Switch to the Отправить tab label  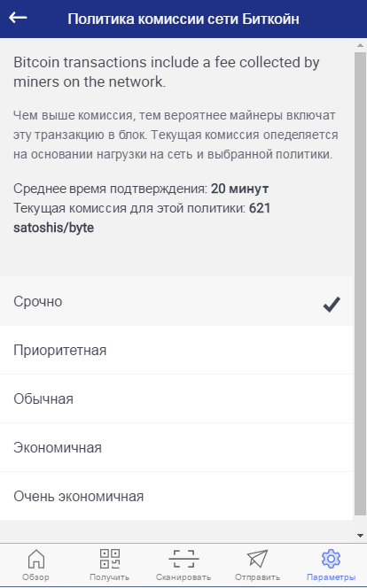pyautogui.click(x=257, y=577)
